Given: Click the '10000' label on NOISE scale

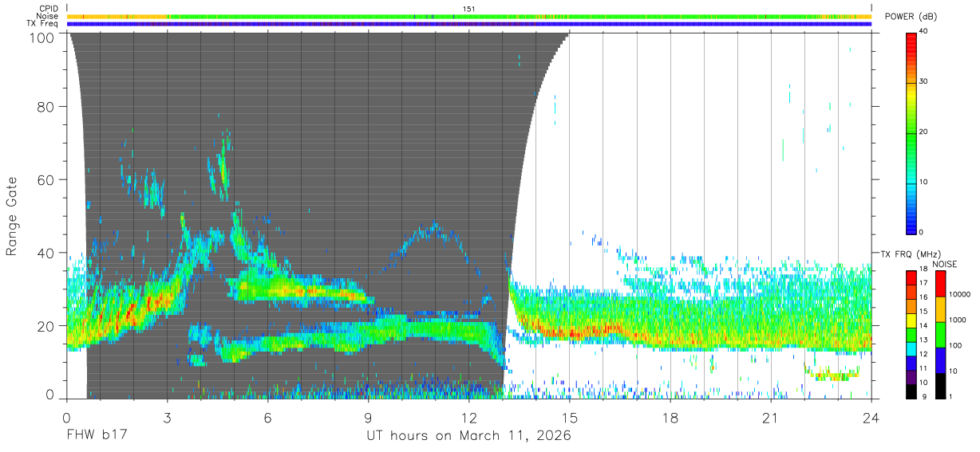Looking at the screenshot, I should pos(961,294).
